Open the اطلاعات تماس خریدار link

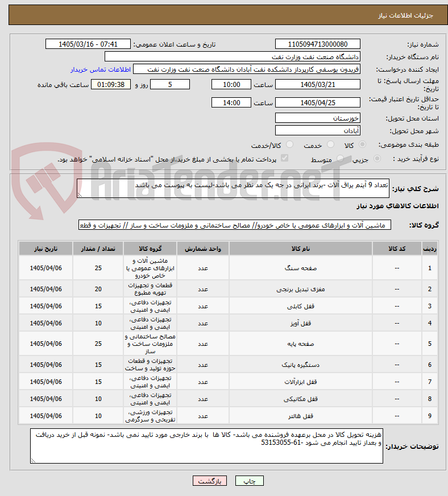pyautogui.click(x=101, y=69)
